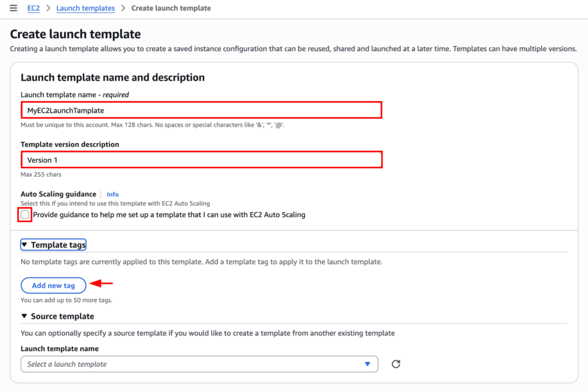Collapse the Source template section header
Viewport: 588px width, 392px height.
coord(62,316)
